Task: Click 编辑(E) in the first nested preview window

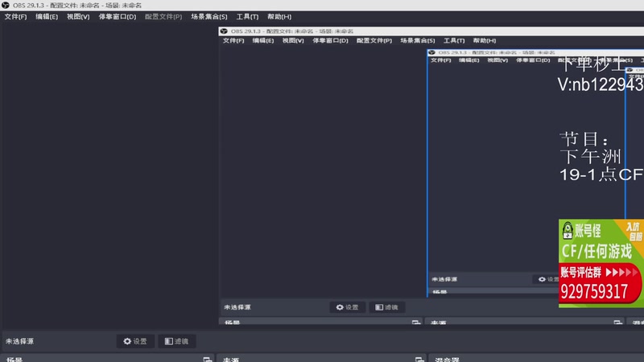Action: (263, 41)
